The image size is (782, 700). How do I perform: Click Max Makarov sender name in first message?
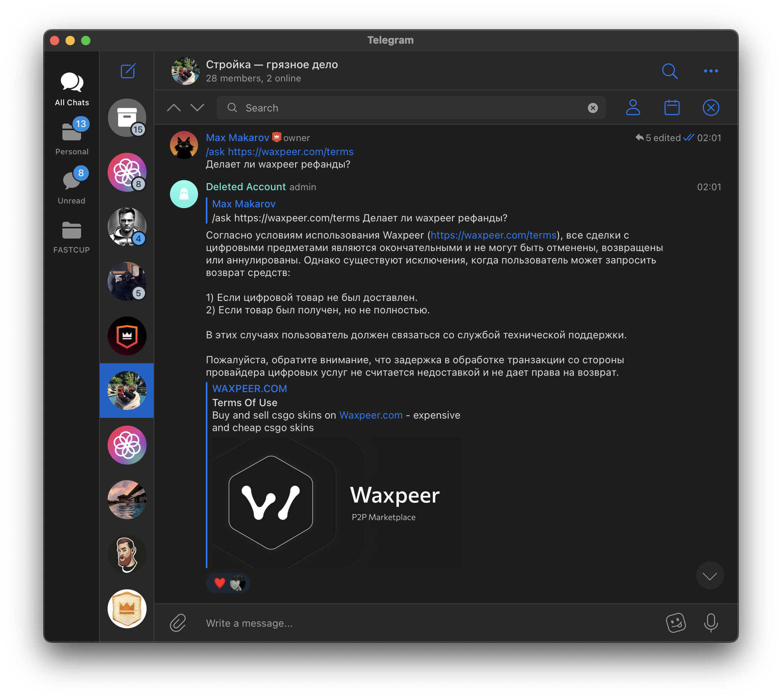[237, 138]
